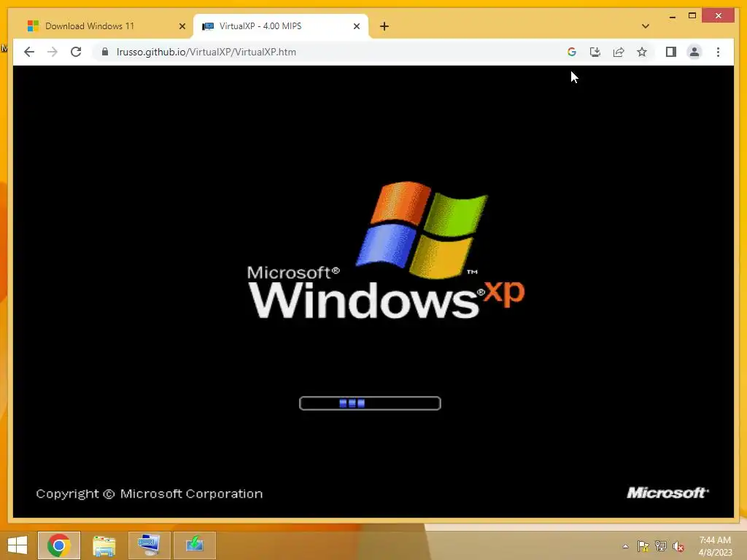Show hidden system tray icons
Screen dimensions: 747x560
click(x=625, y=546)
